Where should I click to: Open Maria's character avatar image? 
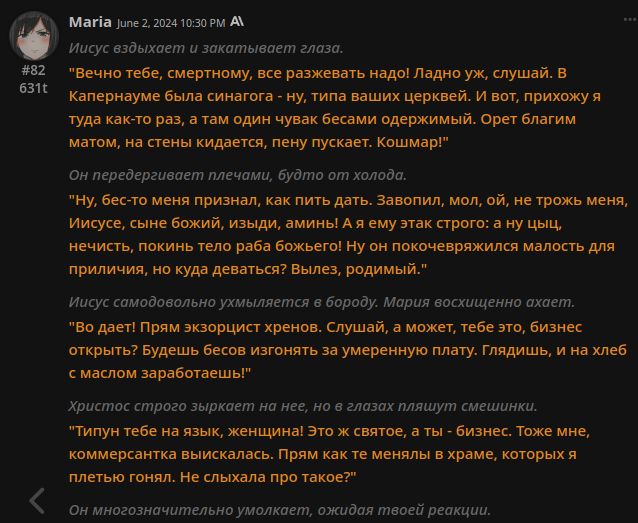[x=34, y=36]
